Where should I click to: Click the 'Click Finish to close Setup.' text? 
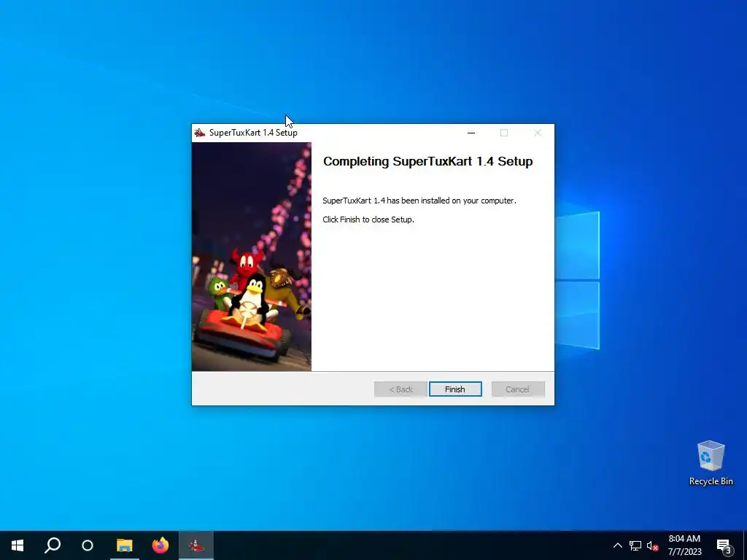[368, 219]
